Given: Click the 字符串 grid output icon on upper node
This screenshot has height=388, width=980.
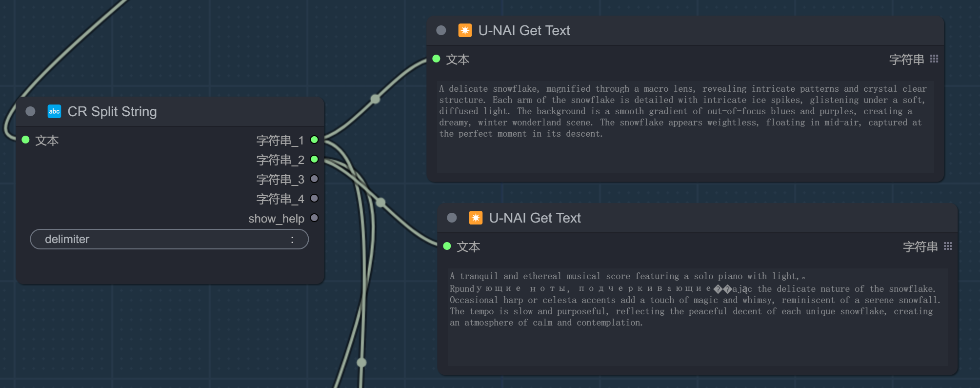Looking at the screenshot, I should tap(934, 59).
